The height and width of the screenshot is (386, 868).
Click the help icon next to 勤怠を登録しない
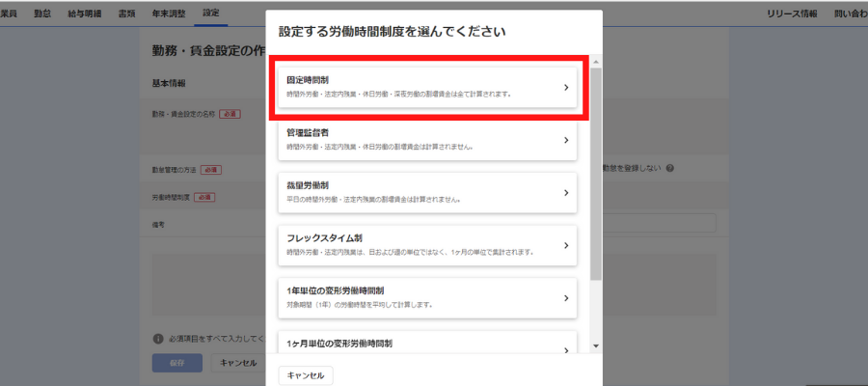tap(669, 168)
